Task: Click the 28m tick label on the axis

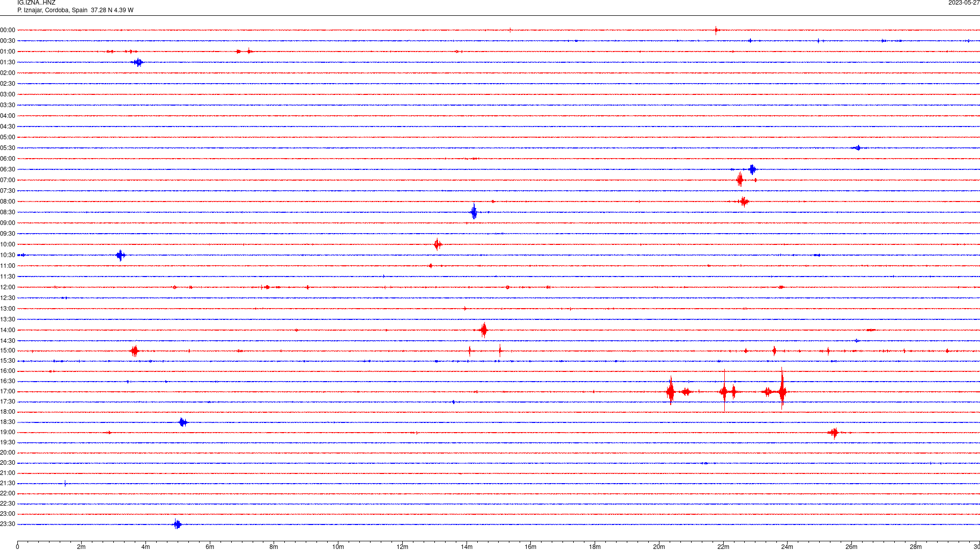Action: pos(916,547)
